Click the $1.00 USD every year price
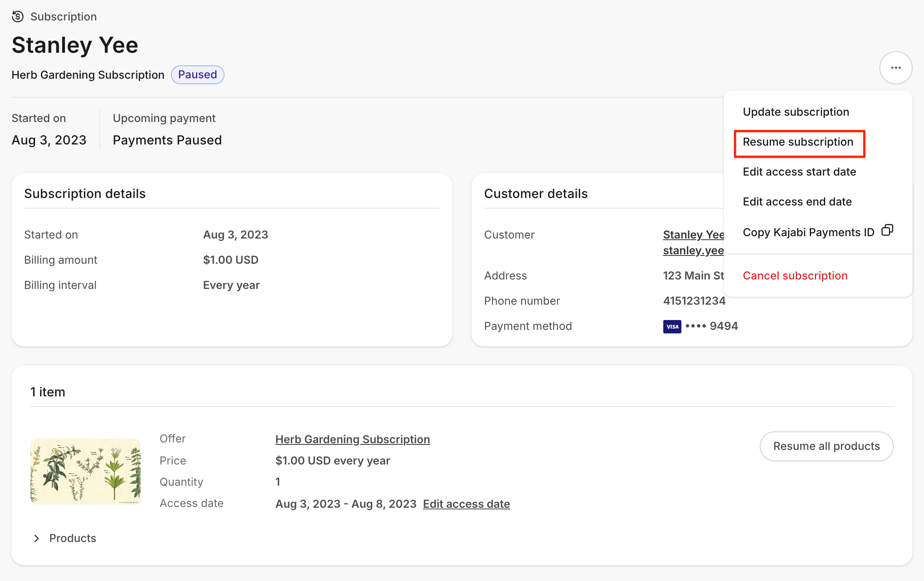 click(332, 461)
